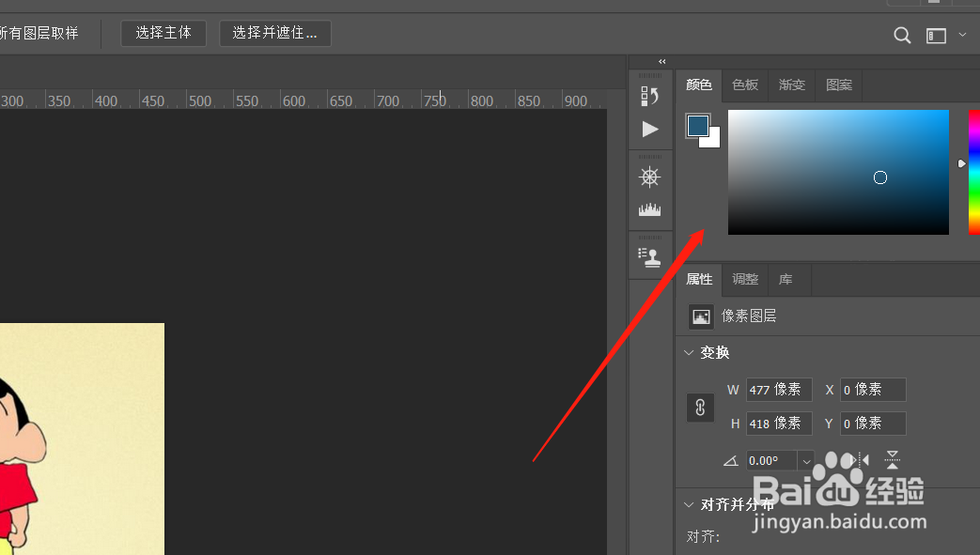
Task: Open the Navigator panel steering wheel icon
Action: (649, 177)
